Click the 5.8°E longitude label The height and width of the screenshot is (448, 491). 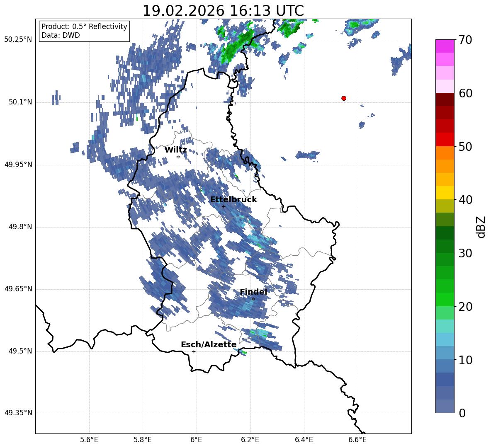tap(143, 440)
